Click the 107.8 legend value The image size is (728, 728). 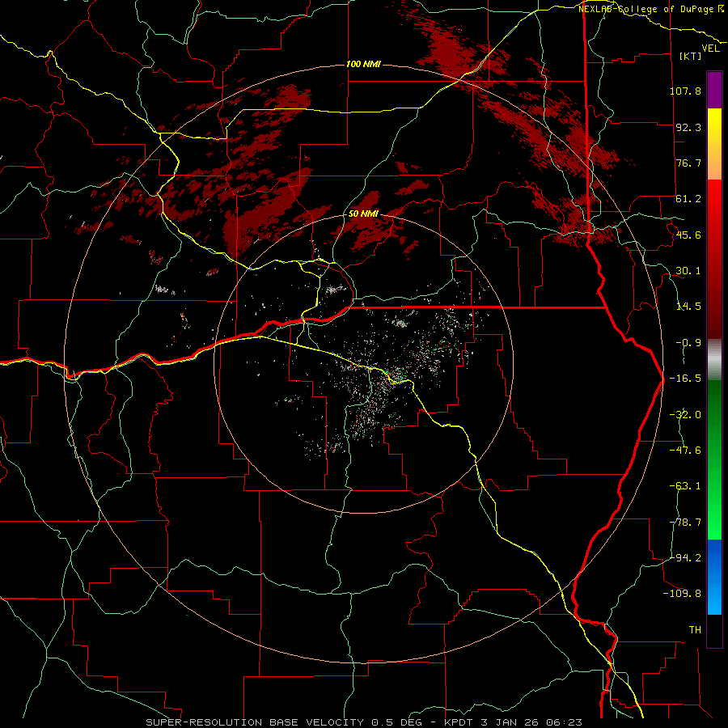click(685, 91)
